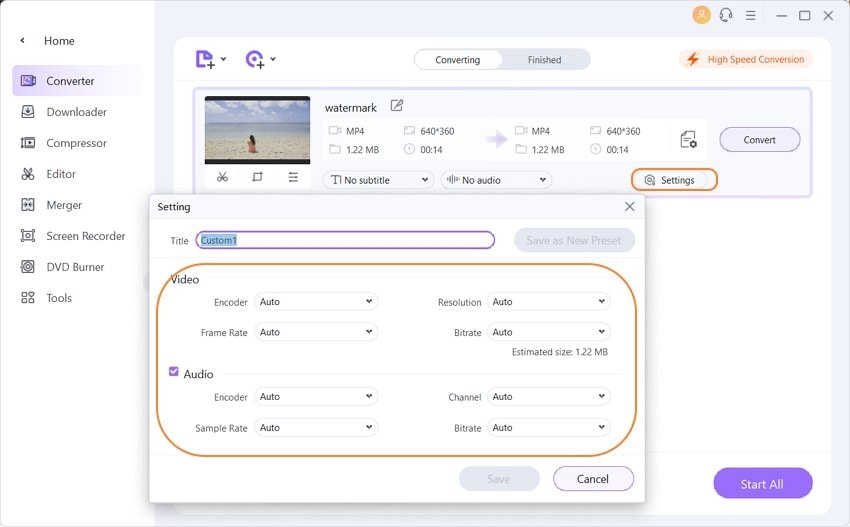850x527 pixels.
Task: Click Save as New Preset
Action: (574, 240)
